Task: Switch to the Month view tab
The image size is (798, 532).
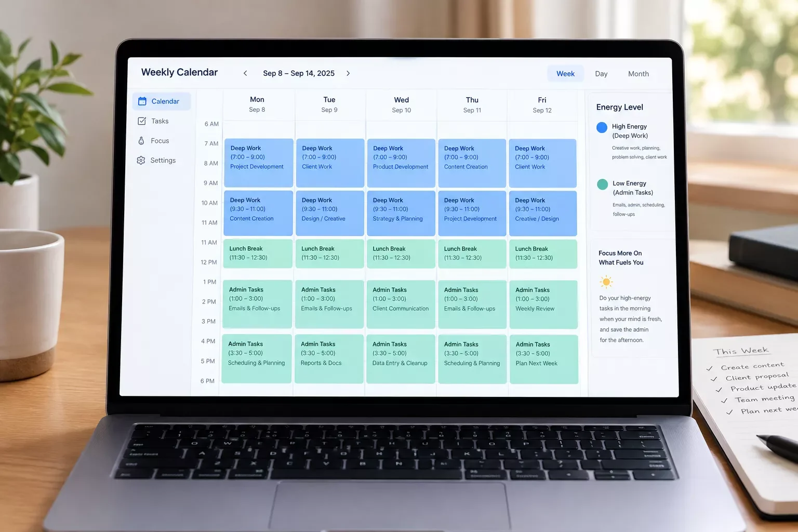Action: tap(639, 74)
